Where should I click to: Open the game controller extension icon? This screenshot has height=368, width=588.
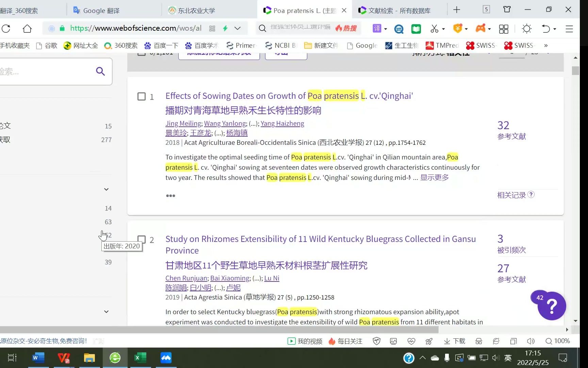[x=480, y=29]
